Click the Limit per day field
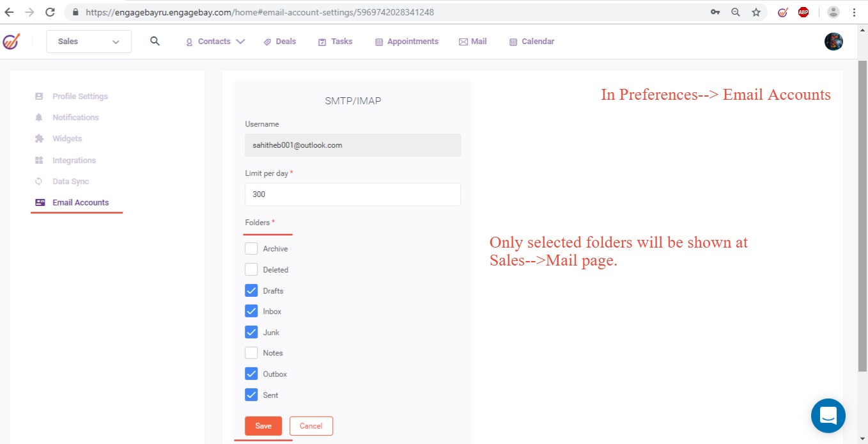The height and width of the screenshot is (444, 868). coord(352,194)
